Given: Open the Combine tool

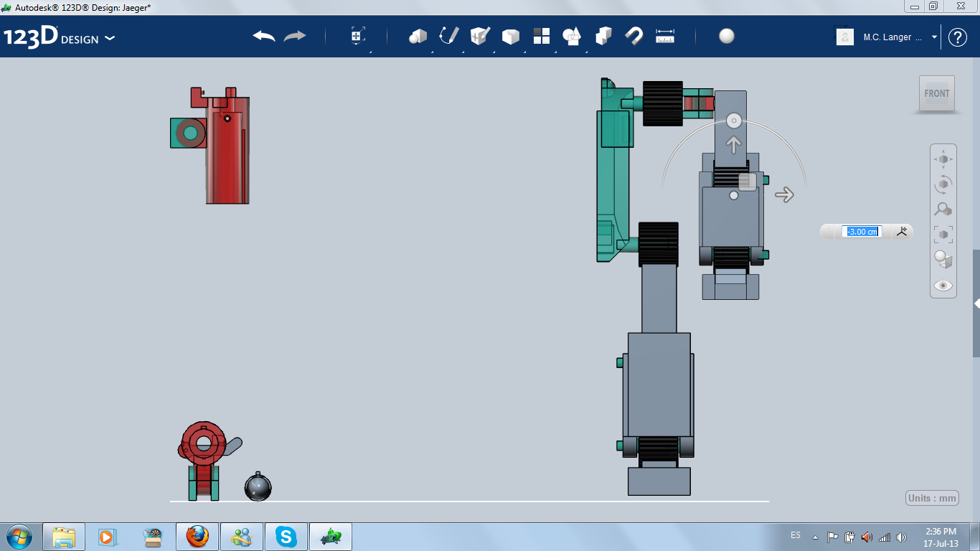Looking at the screenshot, I should (x=603, y=36).
